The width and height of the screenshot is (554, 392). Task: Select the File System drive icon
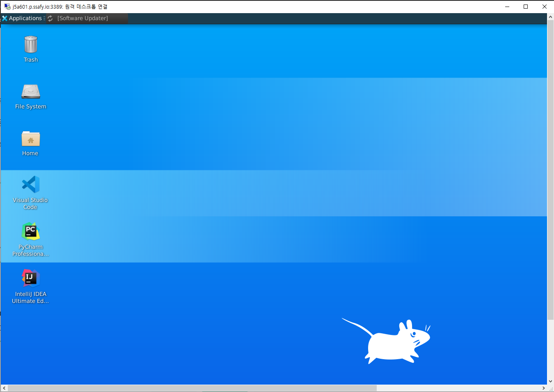pos(31,92)
